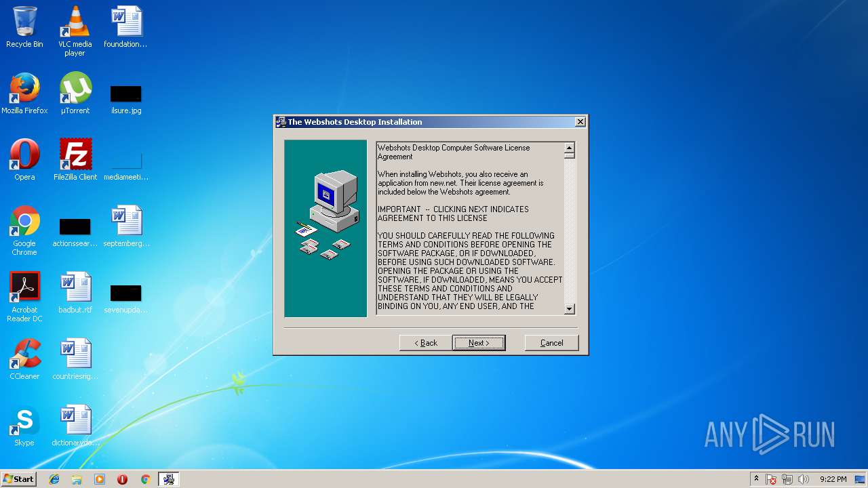Select the µTorrent desktop shortcut
This screenshot has width=868, height=488.
[75, 94]
